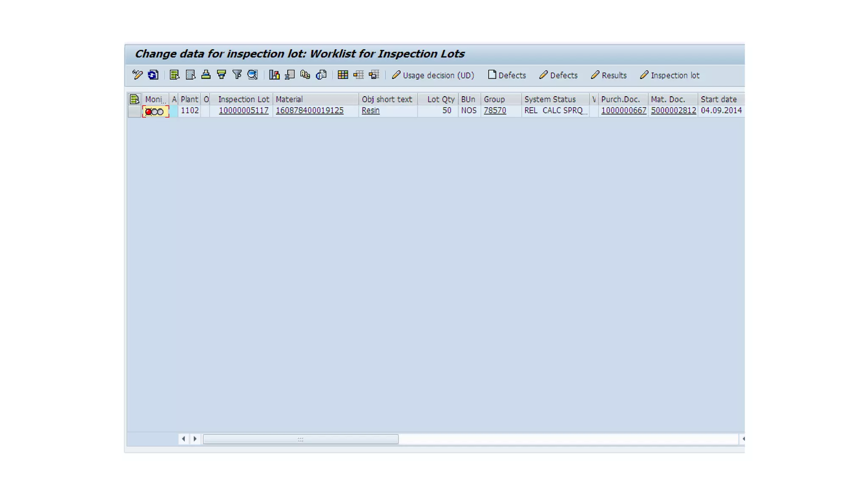This screenshot has width=868, height=496.
Task: Click the display/change toggle pencil icon
Action: click(x=137, y=75)
